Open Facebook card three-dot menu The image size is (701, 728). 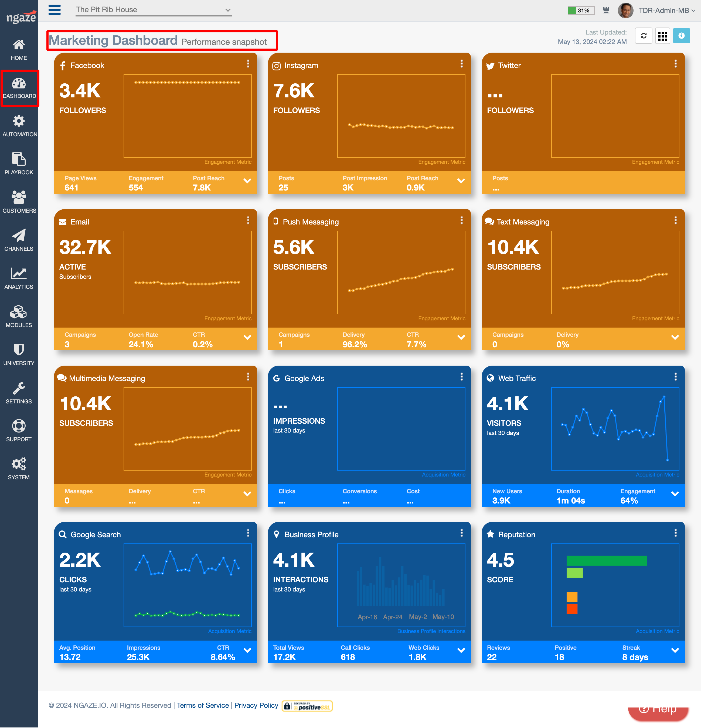[x=248, y=64]
